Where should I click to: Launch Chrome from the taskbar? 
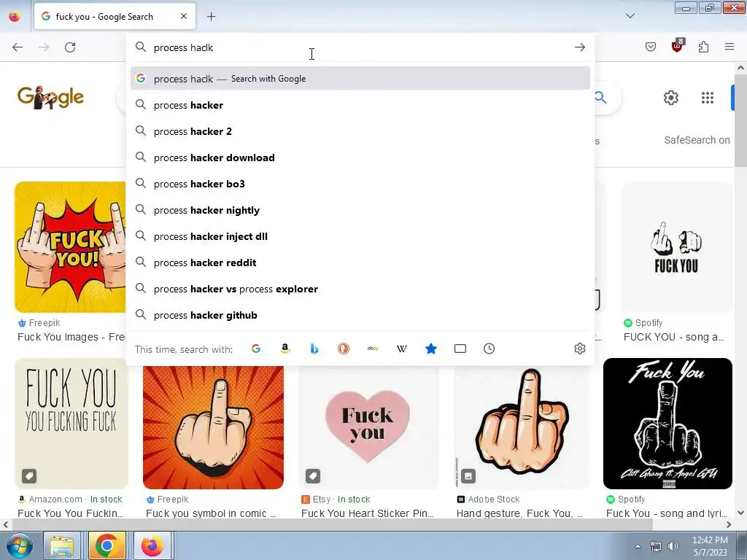(107, 545)
